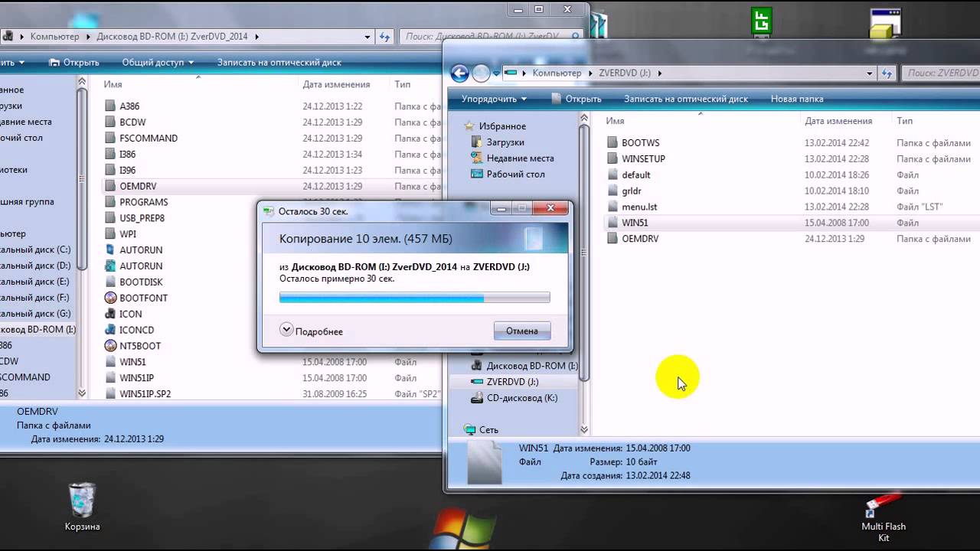Select the I386 folder icon in file list
Viewport: 980px width, 551px height.
(109, 155)
